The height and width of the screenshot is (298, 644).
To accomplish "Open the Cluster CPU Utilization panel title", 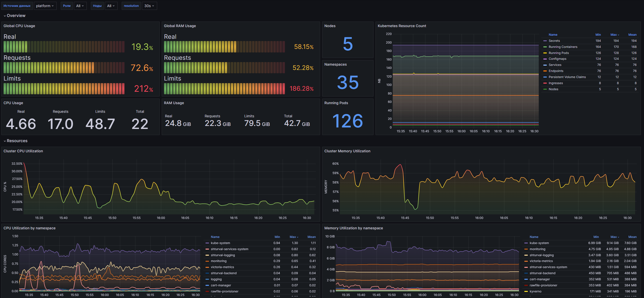I will (23, 151).
